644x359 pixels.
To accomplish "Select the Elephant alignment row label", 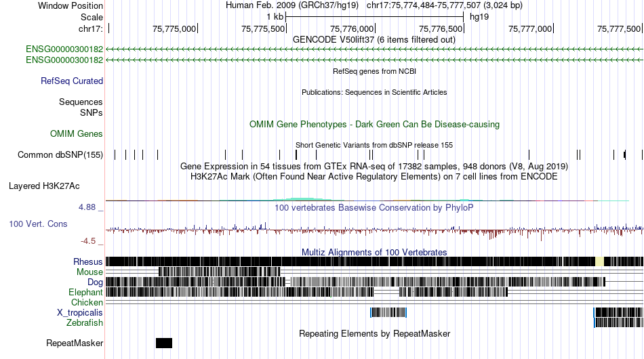I will (x=85, y=292).
